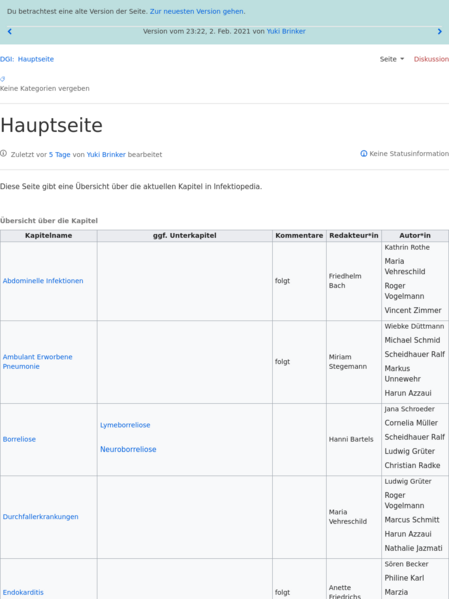Click the info icon beside Zuletzt

point(3,154)
